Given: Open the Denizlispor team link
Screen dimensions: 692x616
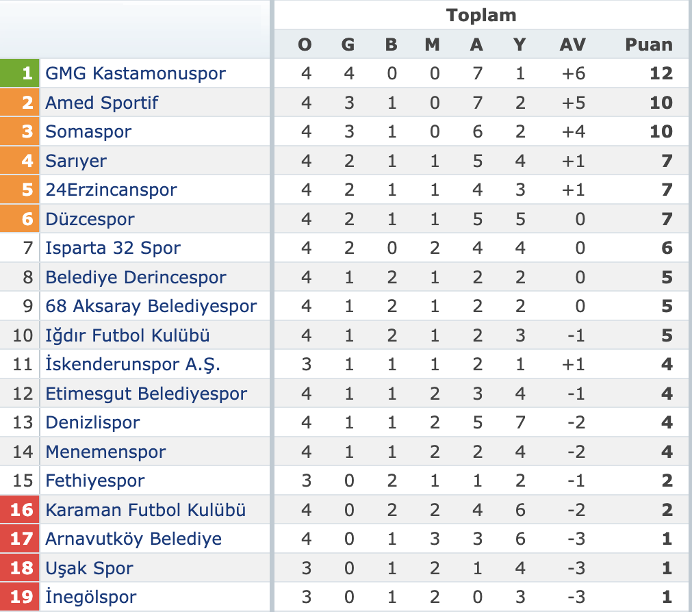Looking at the screenshot, I should click(92, 423).
